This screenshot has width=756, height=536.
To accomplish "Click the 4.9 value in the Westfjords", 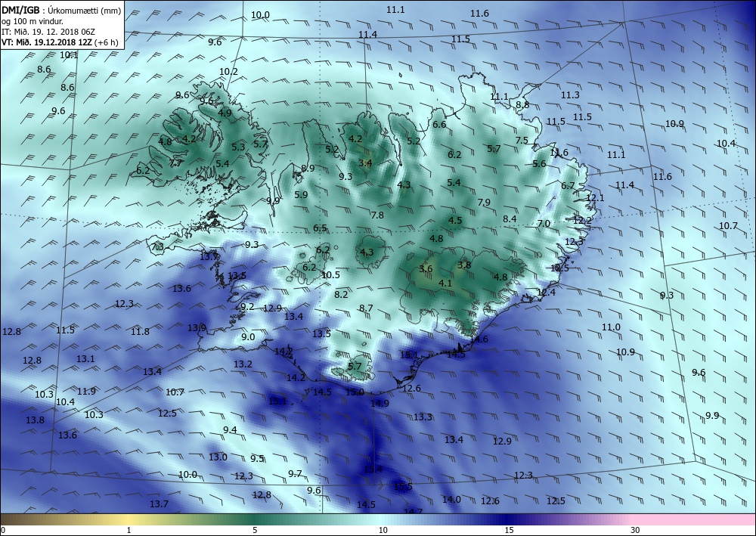I will click(225, 113).
